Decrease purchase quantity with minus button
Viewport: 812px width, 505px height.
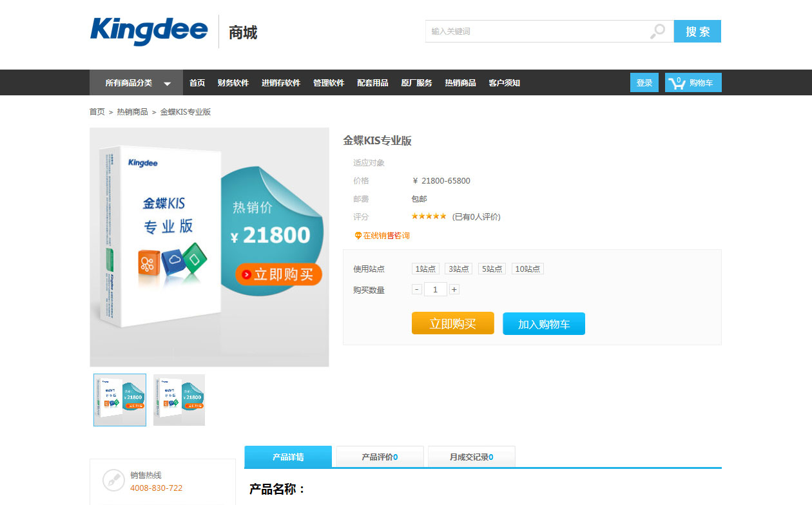[417, 290]
